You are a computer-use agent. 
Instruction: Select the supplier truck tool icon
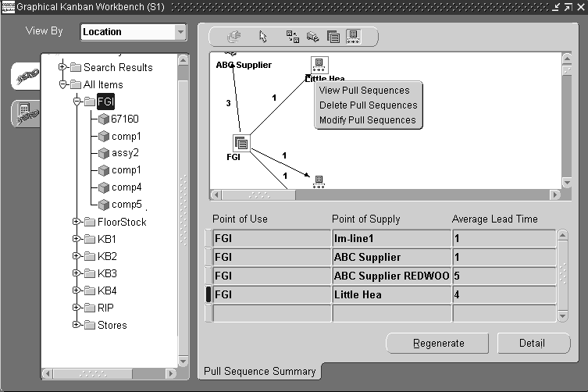coord(312,37)
